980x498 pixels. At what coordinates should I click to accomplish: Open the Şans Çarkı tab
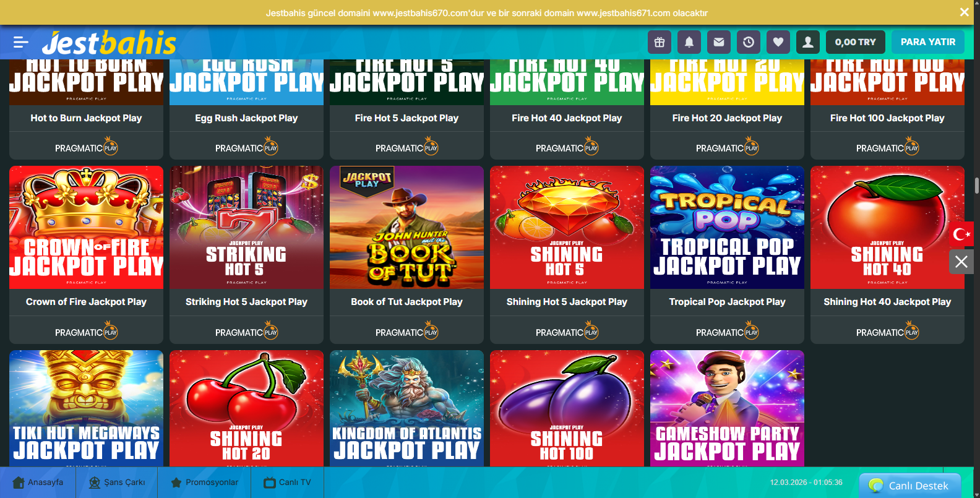(x=117, y=483)
